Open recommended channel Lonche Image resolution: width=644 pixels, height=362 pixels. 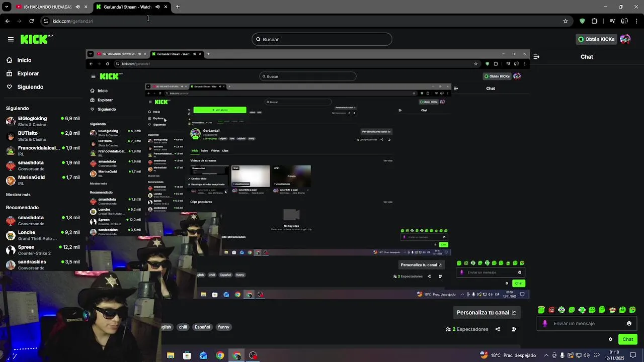43,235
